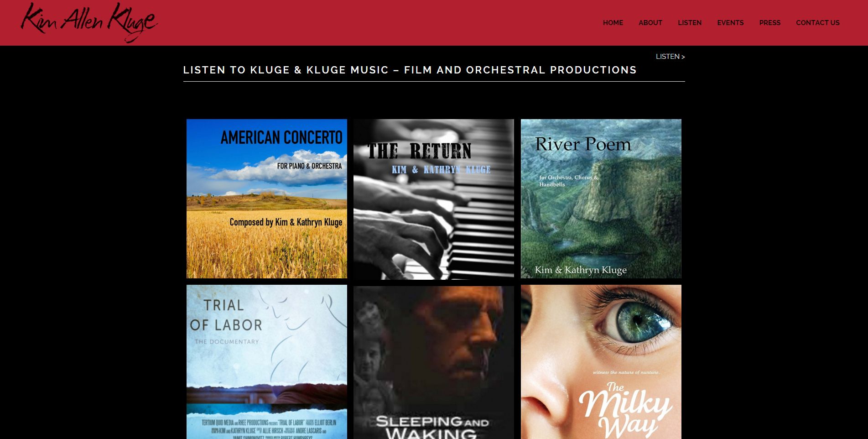Click the 'LISTEN >' breadcrumb link

point(670,57)
